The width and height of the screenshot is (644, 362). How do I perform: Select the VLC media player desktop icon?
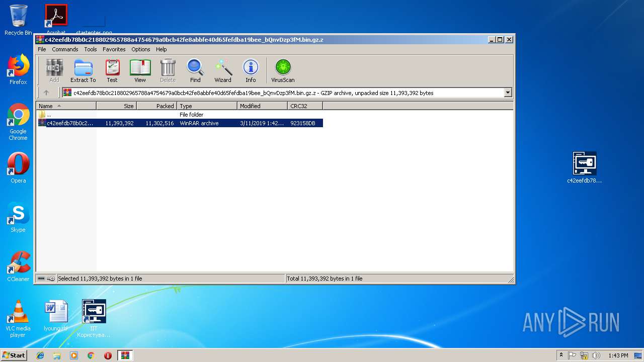coord(18,319)
